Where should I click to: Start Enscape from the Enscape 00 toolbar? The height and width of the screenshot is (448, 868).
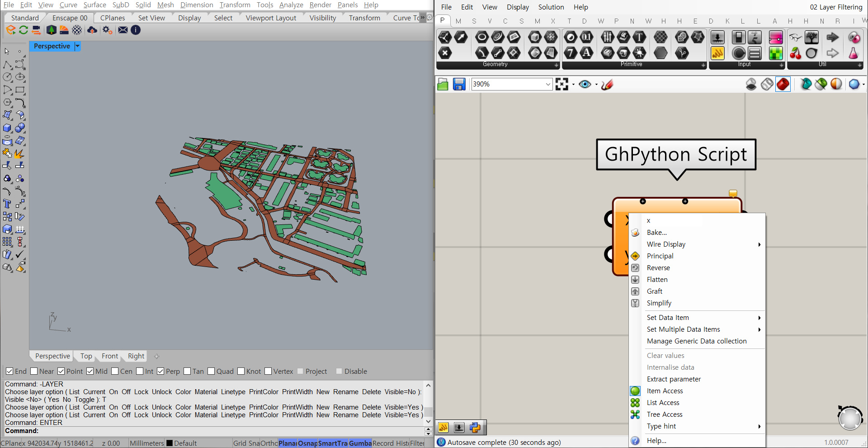coord(11,30)
